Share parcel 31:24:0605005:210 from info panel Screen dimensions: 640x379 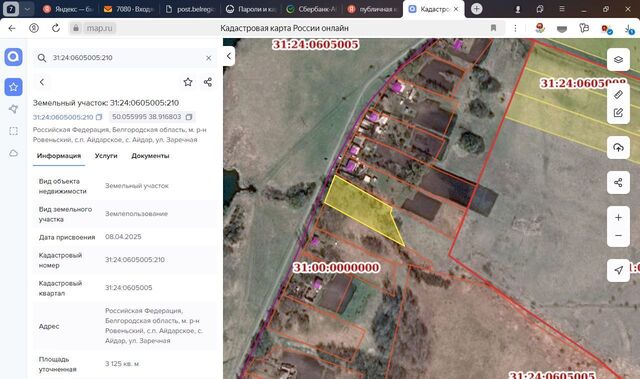[208, 82]
